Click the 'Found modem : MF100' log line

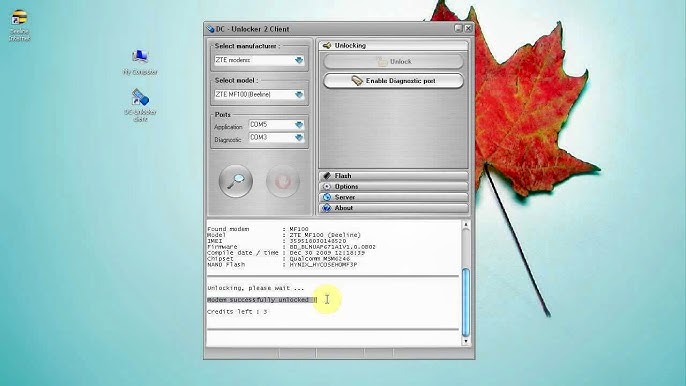(x=258, y=229)
